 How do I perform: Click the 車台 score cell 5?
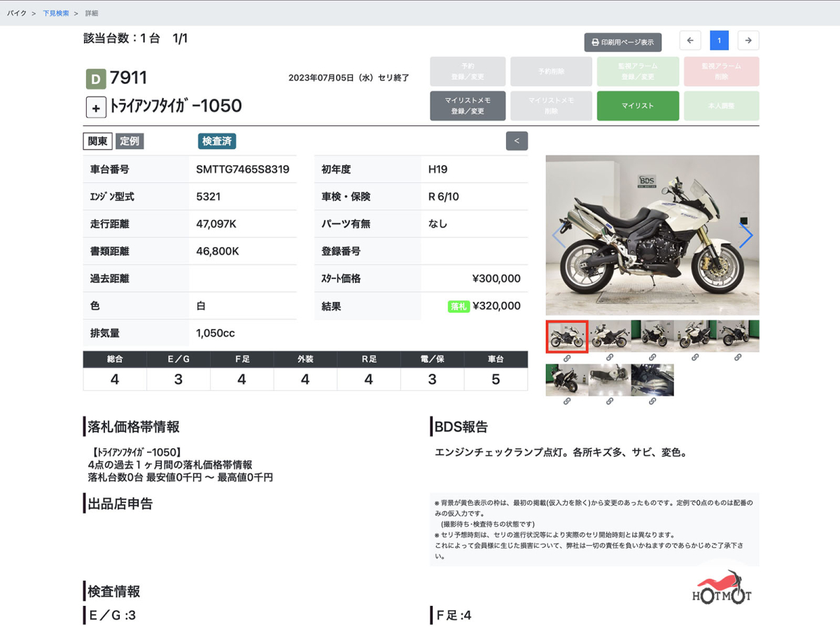[496, 380]
